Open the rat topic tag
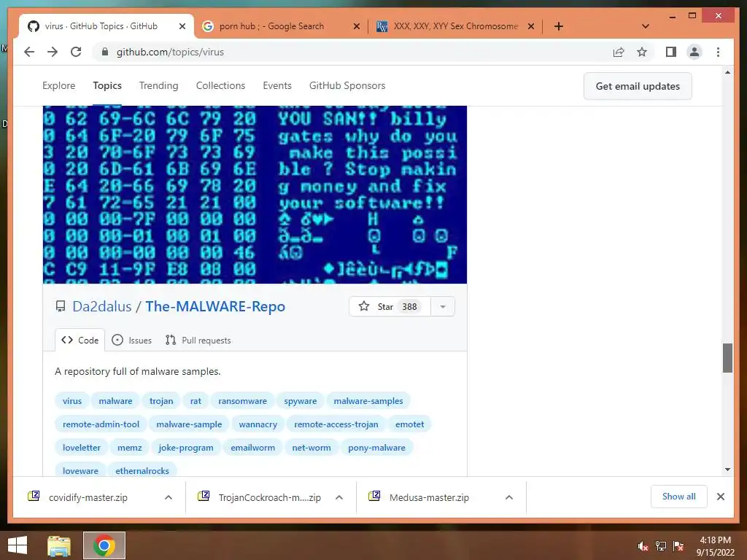 point(196,401)
